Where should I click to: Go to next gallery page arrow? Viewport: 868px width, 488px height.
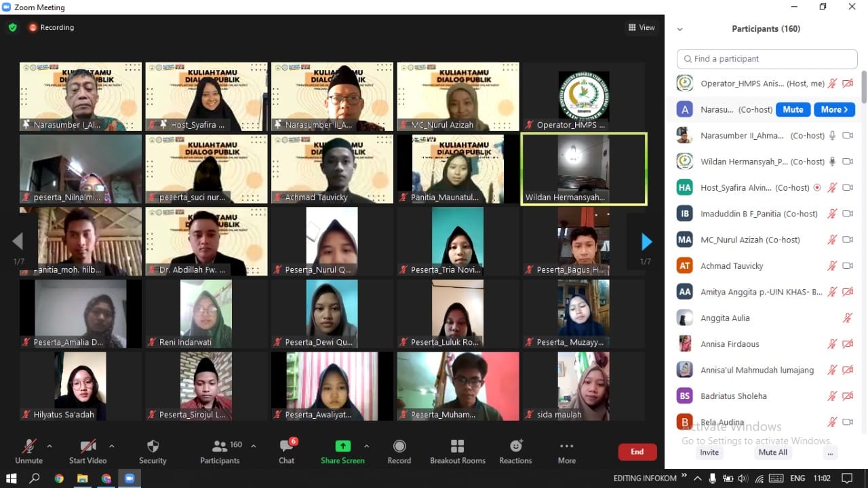(646, 242)
